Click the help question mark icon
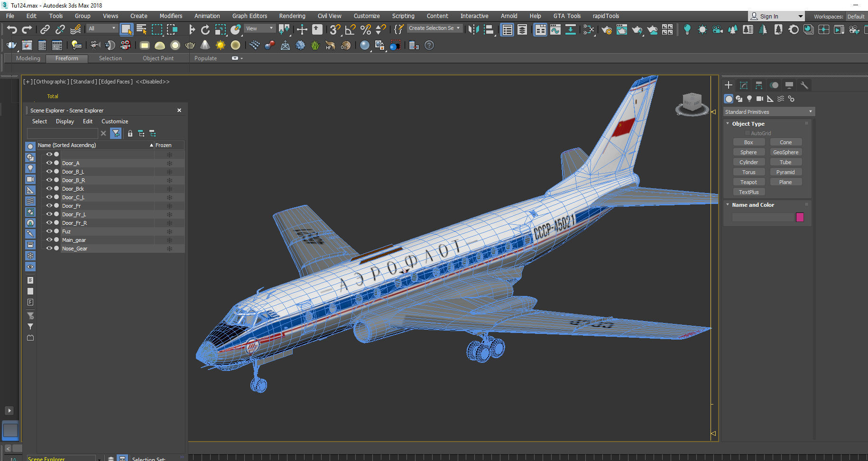This screenshot has width=868, height=461. (429, 46)
